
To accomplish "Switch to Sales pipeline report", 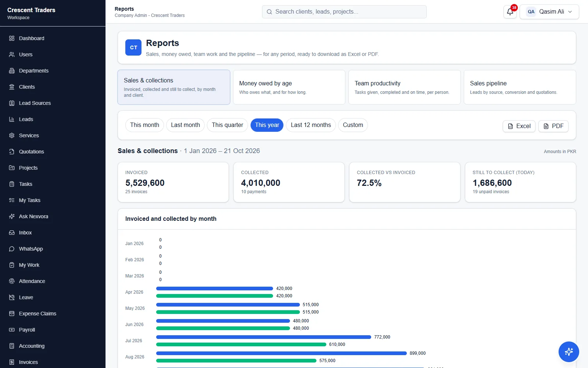I will 520,87.
